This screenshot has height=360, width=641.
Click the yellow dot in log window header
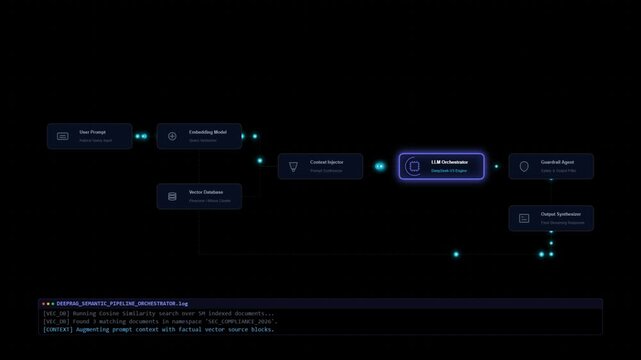pos(48,304)
